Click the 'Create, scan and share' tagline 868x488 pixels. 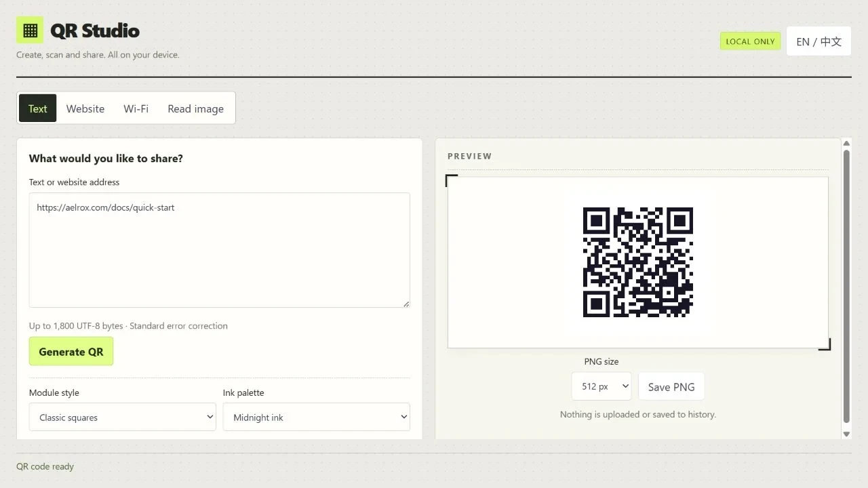click(x=98, y=55)
